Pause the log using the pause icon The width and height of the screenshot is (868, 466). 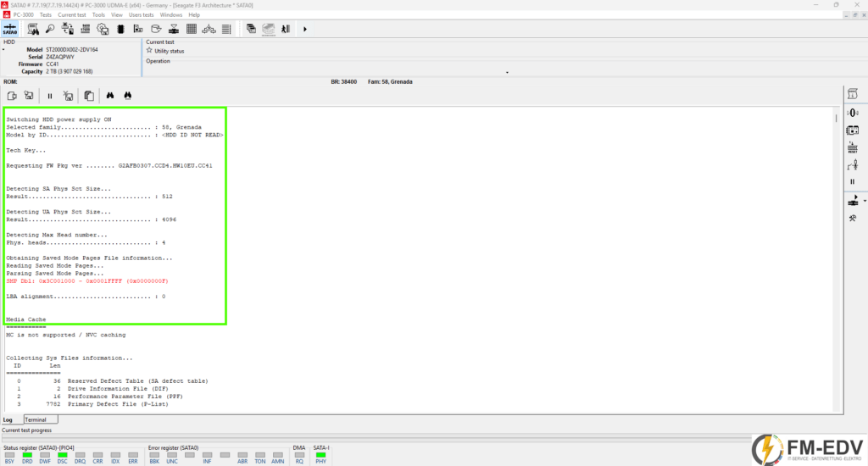click(x=50, y=96)
